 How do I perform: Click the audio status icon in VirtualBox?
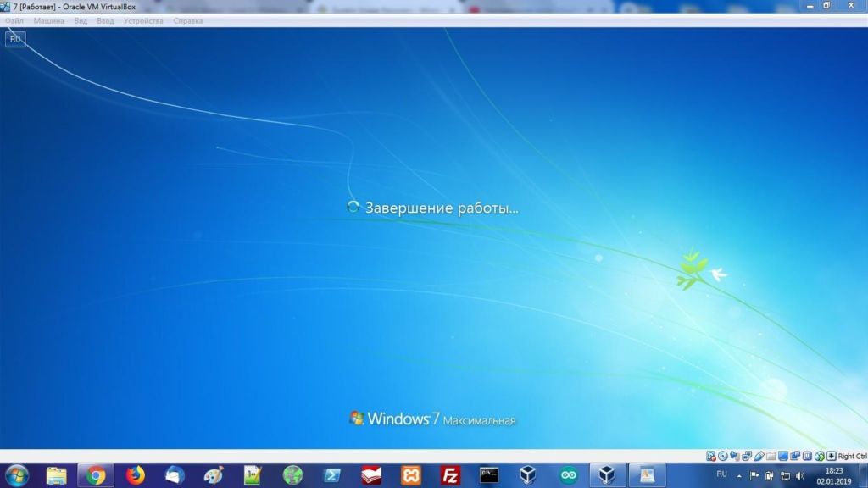735,456
